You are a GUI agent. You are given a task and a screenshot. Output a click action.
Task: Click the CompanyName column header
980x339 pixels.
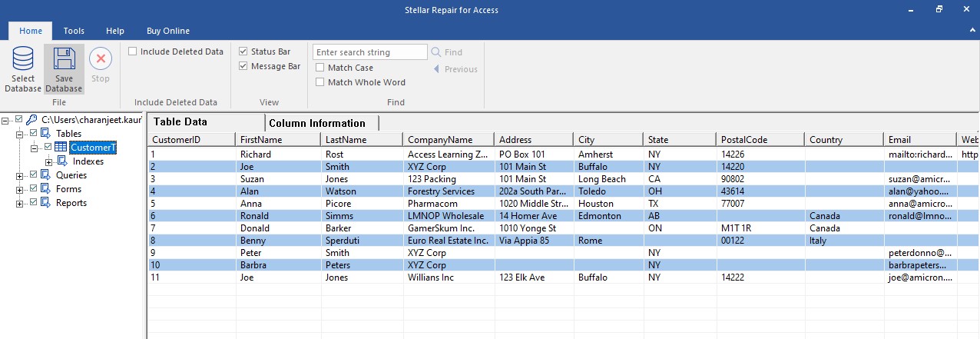coord(449,140)
